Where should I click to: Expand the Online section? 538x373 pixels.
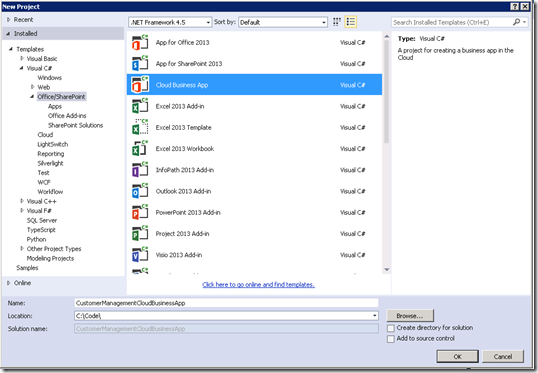[9, 283]
